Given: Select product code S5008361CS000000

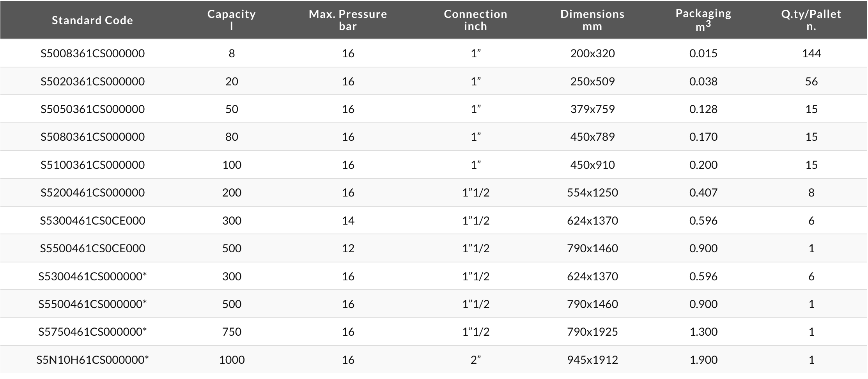Looking at the screenshot, I should pos(92,53).
